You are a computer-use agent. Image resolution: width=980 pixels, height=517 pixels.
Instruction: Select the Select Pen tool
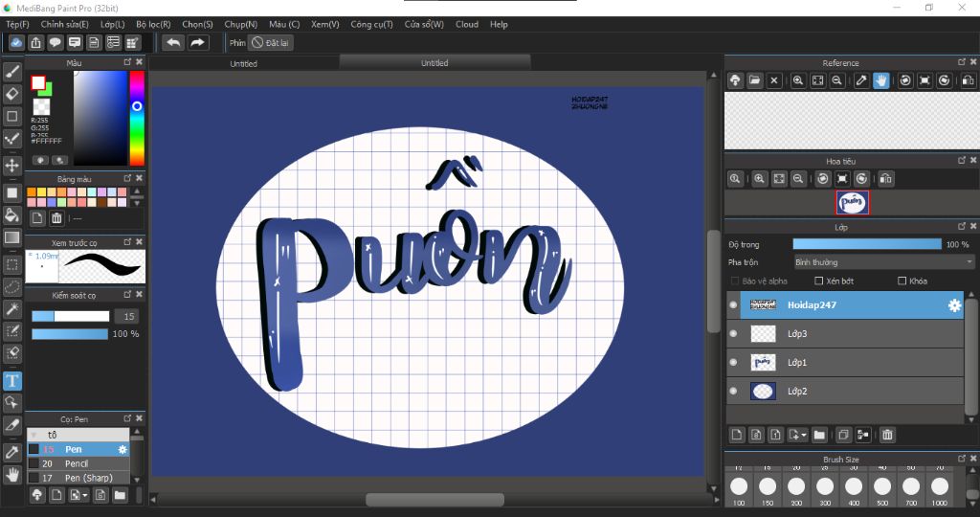pyautogui.click(x=11, y=330)
